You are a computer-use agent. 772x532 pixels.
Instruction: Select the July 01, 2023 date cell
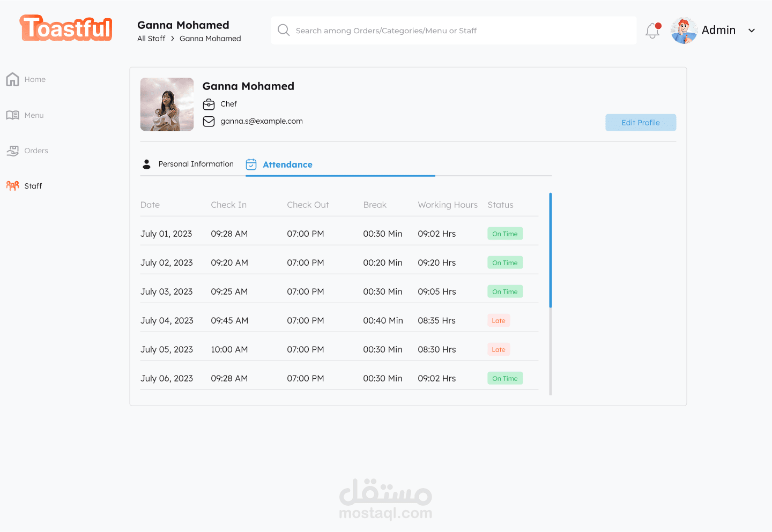[x=166, y=234]
